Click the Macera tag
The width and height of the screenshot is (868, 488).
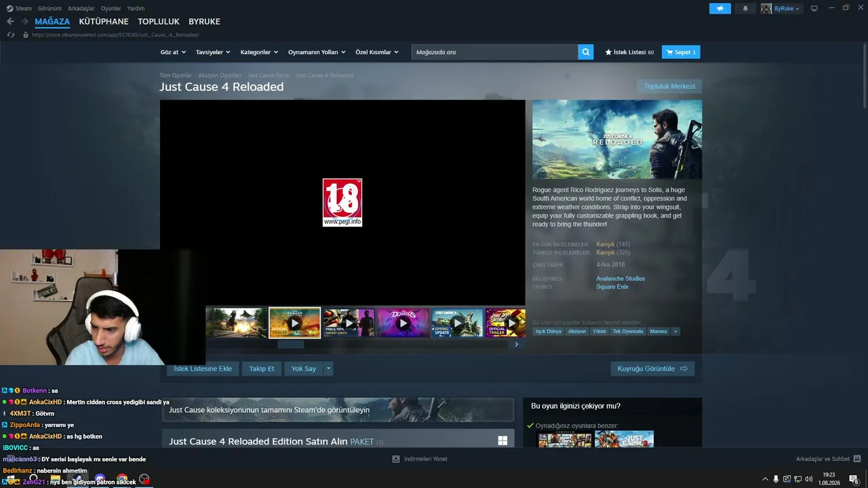(x=658, y=331)
